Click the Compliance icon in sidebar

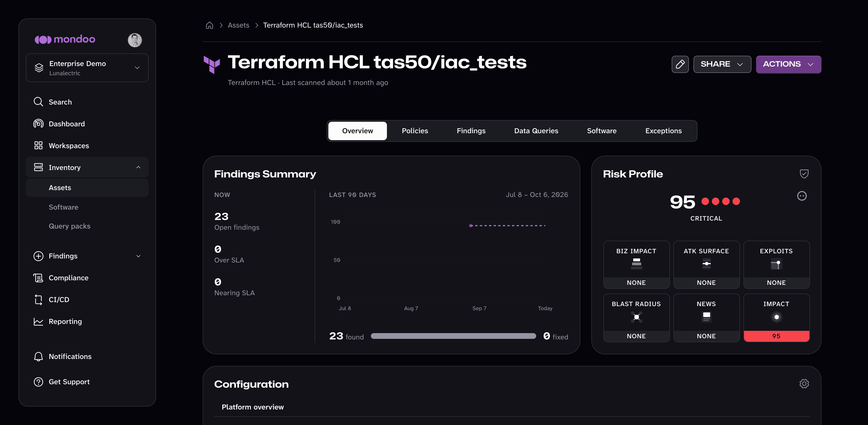[x=38, y=278]
